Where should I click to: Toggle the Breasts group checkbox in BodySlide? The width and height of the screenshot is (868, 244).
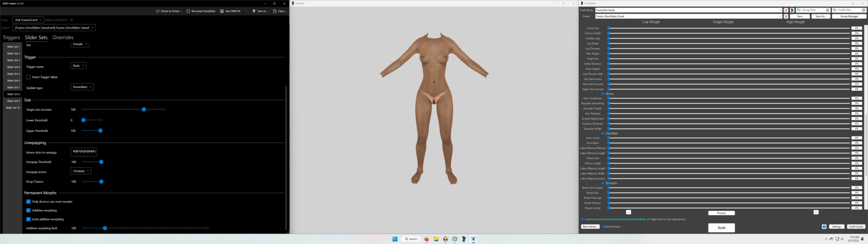tap(603, 183)
